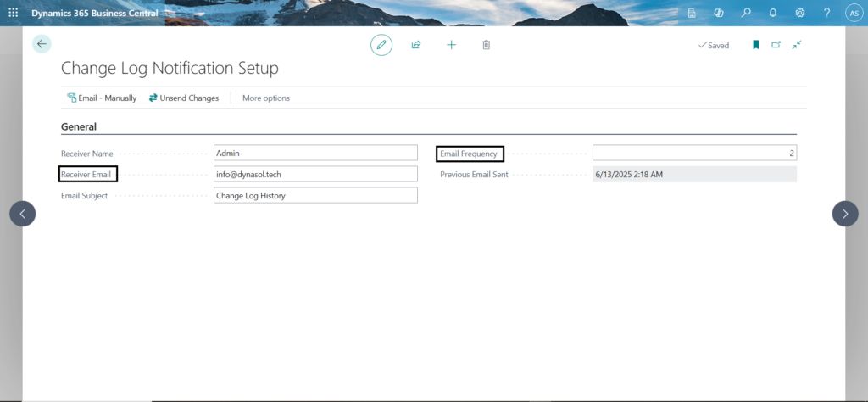Open the help question mark menu
Viewport: 868px width, 402px height.
826,13
